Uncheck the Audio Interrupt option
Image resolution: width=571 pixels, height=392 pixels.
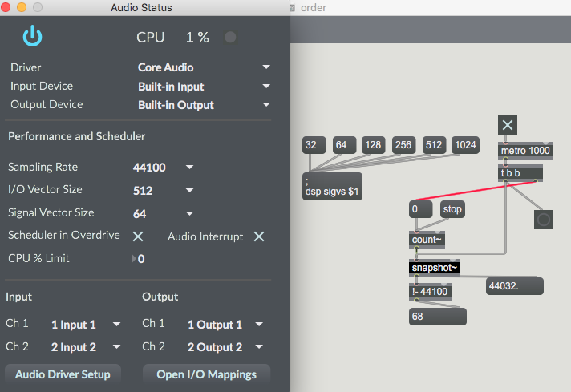click(259, 236)
